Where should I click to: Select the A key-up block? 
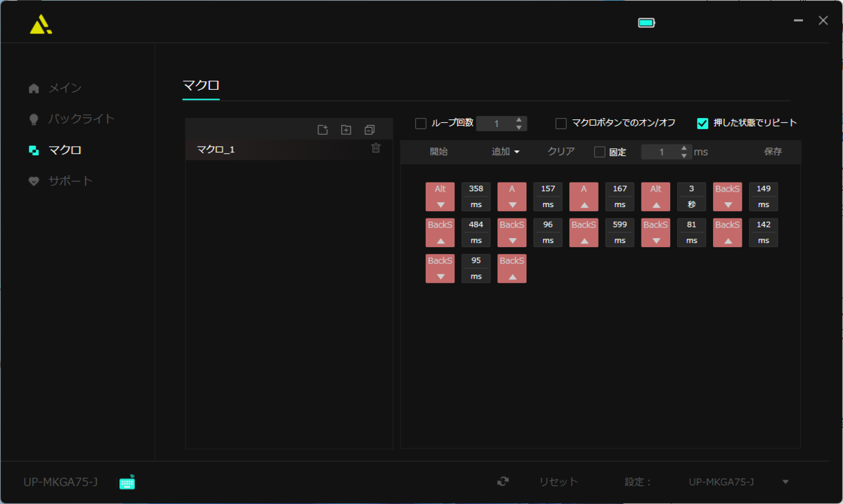[x=584, y=197]
